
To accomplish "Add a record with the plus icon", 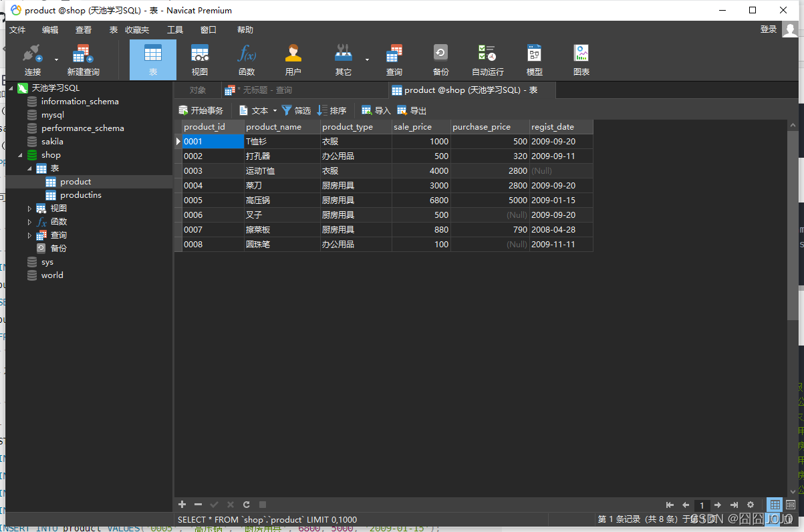I will point(182,505).
